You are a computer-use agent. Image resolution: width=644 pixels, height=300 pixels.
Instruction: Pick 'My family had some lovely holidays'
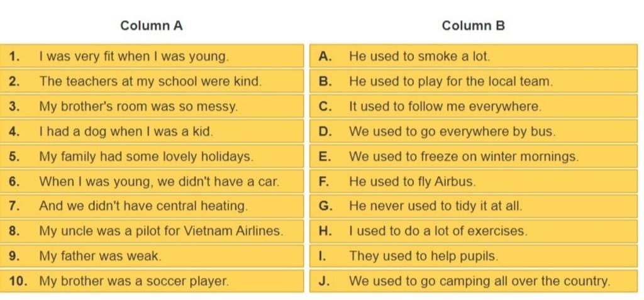point(152,157)
